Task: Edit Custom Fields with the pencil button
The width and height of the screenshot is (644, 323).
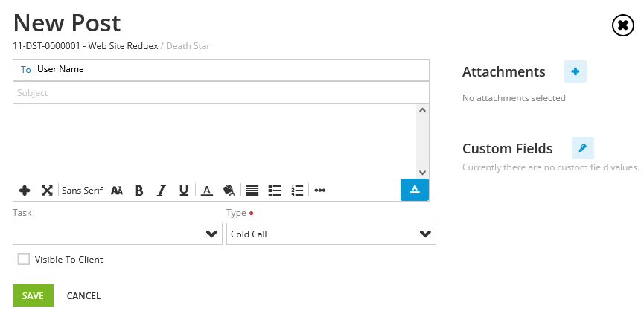Action: [x=583, y=148]
